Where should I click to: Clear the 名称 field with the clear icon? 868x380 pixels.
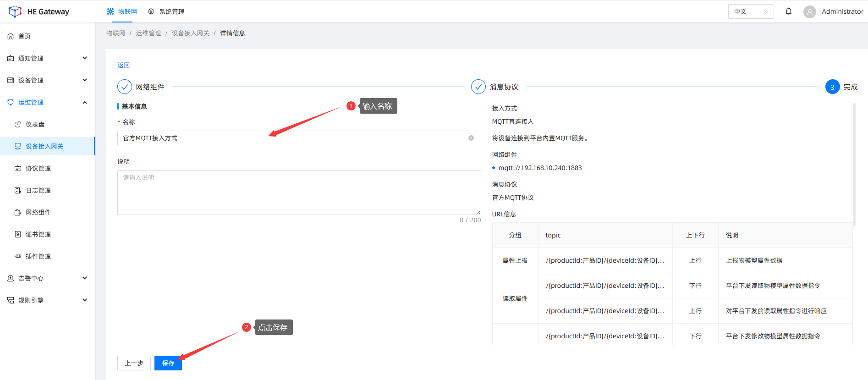click(471, 138)
